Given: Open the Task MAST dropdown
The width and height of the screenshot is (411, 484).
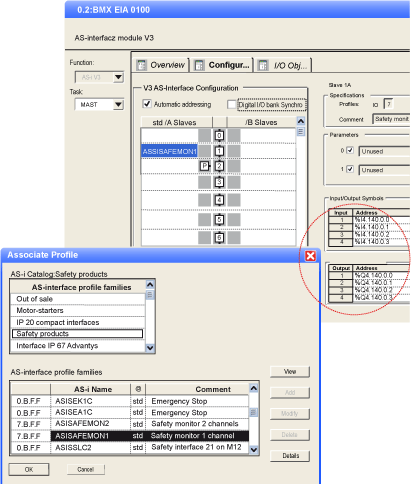Looking at the screenshot, I should click(118, 105).
